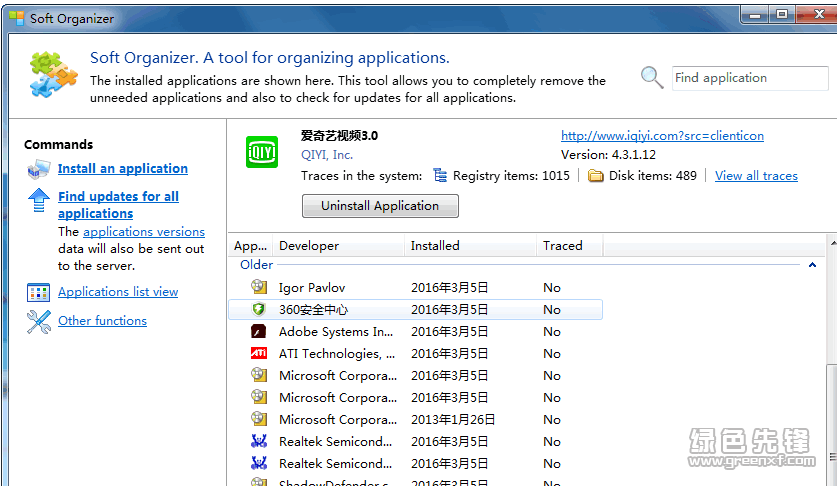Open the iqiyi.com website link
Screen dimensions: 837x486
pyautogui.click(x=662, y=136)
